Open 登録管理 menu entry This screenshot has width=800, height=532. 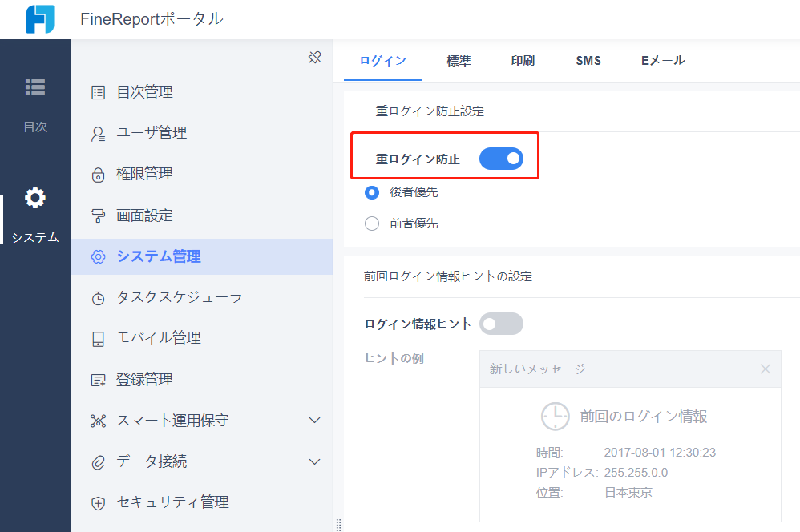201,380
